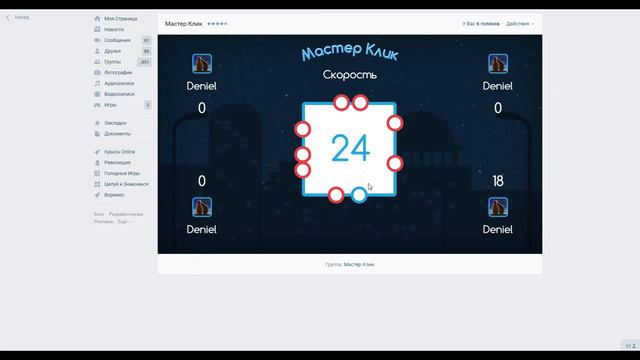Click the top-right Deniel player avatar
This screenshot has height=360, width=640.
pos(498,64)
